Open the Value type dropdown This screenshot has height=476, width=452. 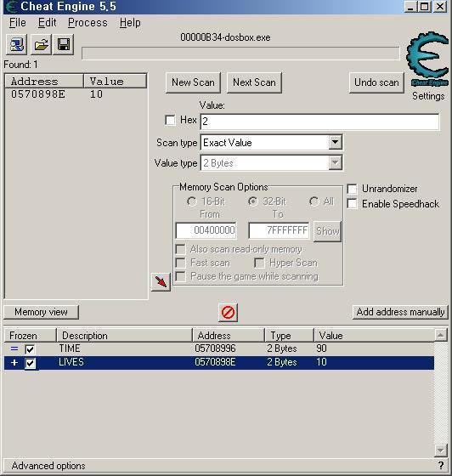point(335,162)
